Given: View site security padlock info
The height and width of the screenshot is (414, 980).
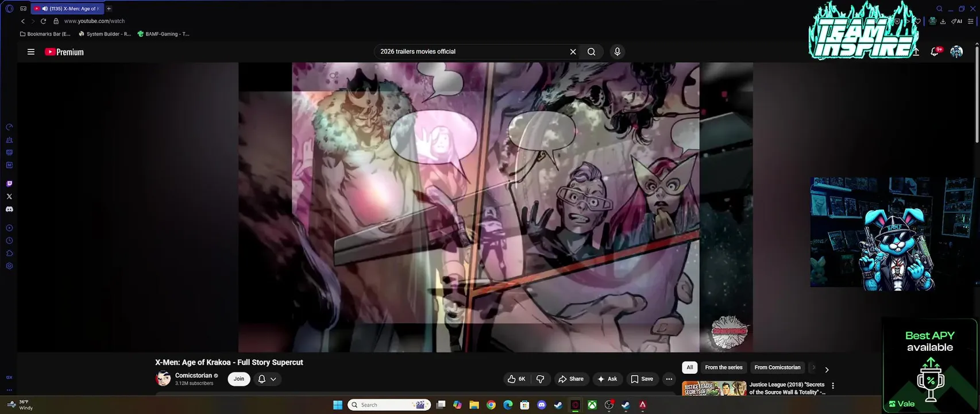Looking at the screenshot, I should pyautogui.click(x=56, y=21).
